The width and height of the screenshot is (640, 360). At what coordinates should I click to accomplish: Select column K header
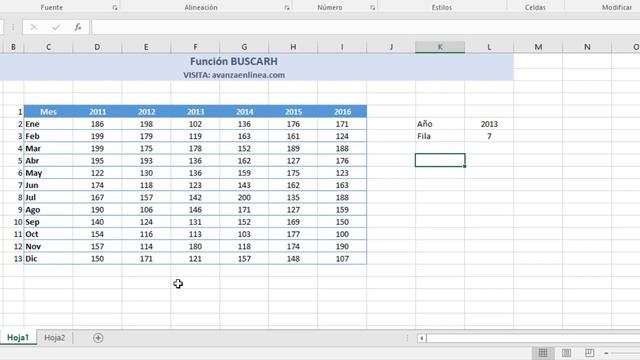440,47
